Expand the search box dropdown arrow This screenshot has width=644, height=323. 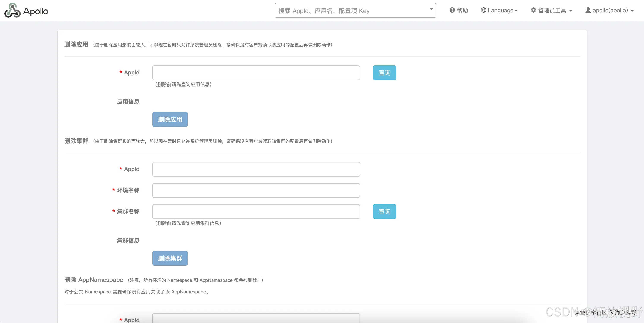pyautogui.click(x=431, y=9)
